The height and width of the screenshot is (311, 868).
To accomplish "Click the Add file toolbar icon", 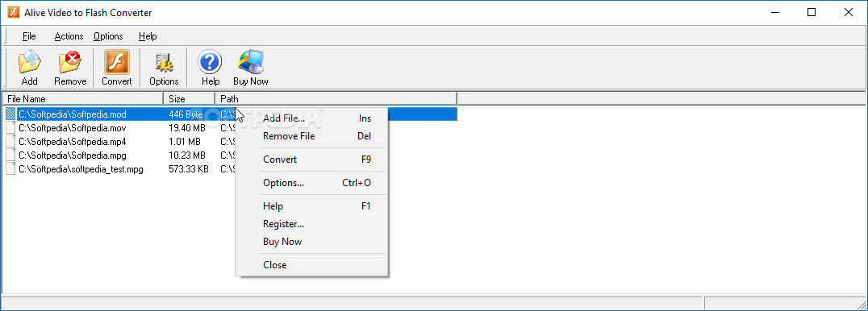I will coord(29,62).
